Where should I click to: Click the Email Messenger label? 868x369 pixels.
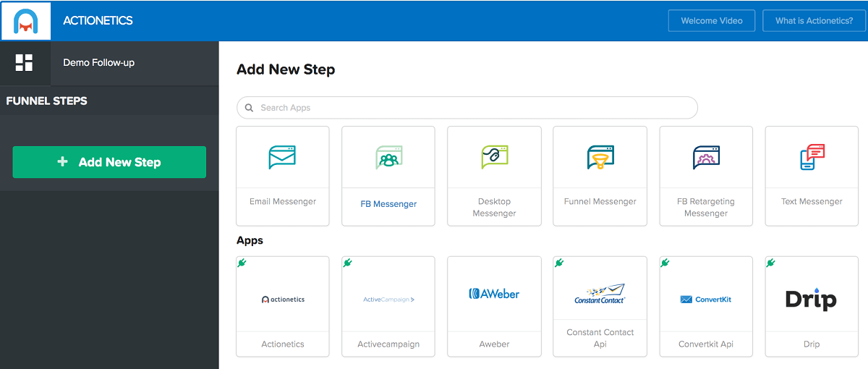pyautogui.click(x=283, y=201)
